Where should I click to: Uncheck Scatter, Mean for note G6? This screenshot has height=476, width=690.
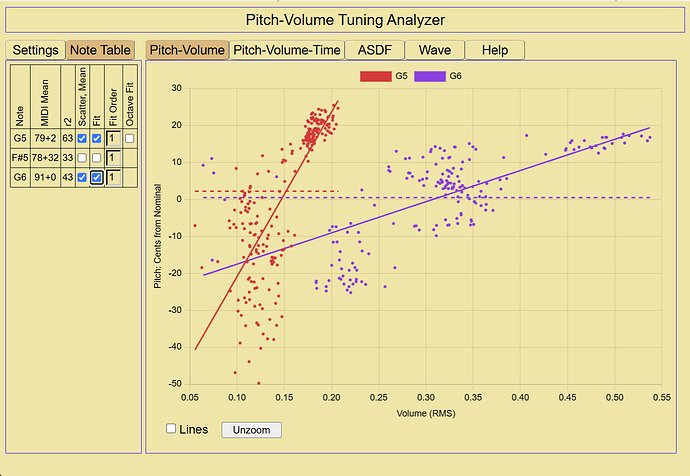pyautogui.click(x=82, y=177)
